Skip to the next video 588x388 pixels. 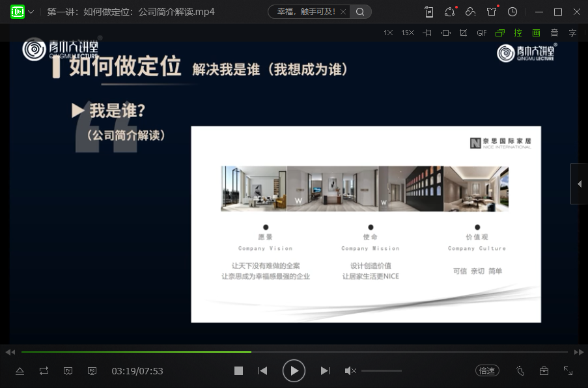coord(325,371)
